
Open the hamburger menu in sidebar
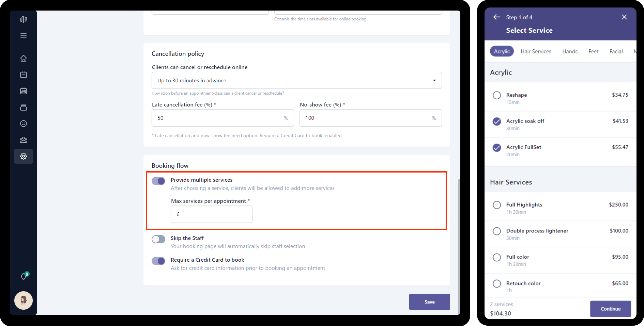(x=24, y=36)
